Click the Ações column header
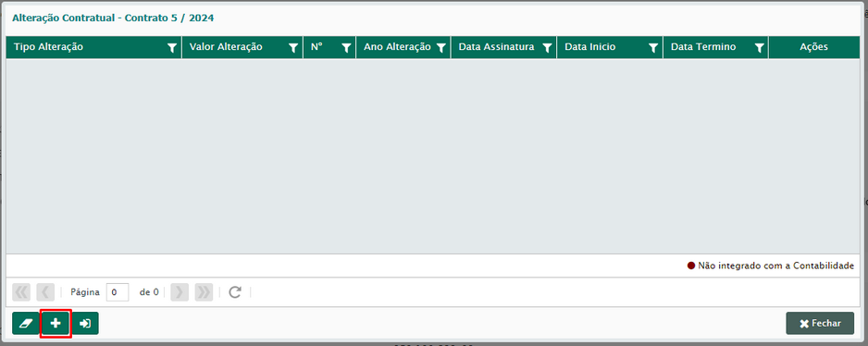This screenshot has height=346, width=868. click(813, 47)
